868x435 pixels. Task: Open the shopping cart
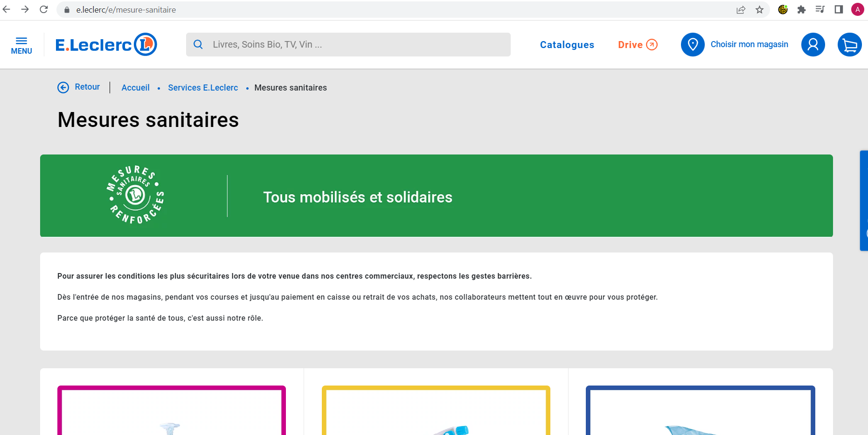(x=850, y=44)
